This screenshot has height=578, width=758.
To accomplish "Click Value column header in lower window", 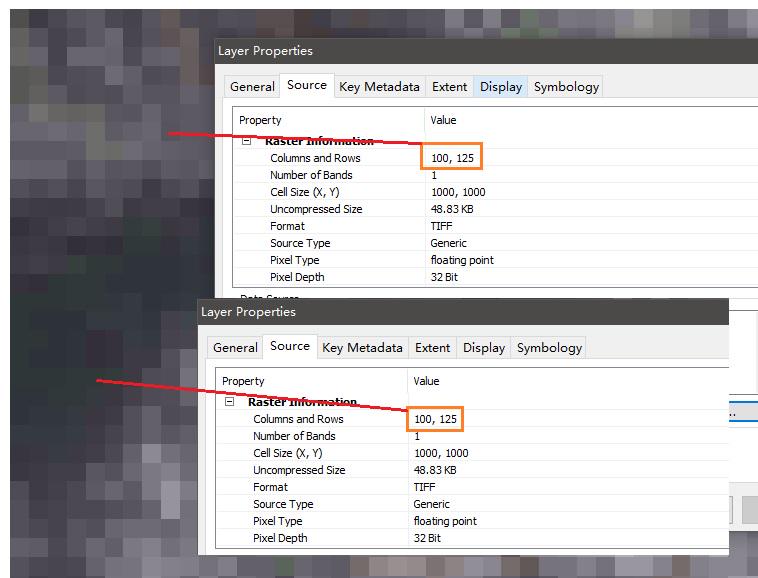I will click(568, 381).
